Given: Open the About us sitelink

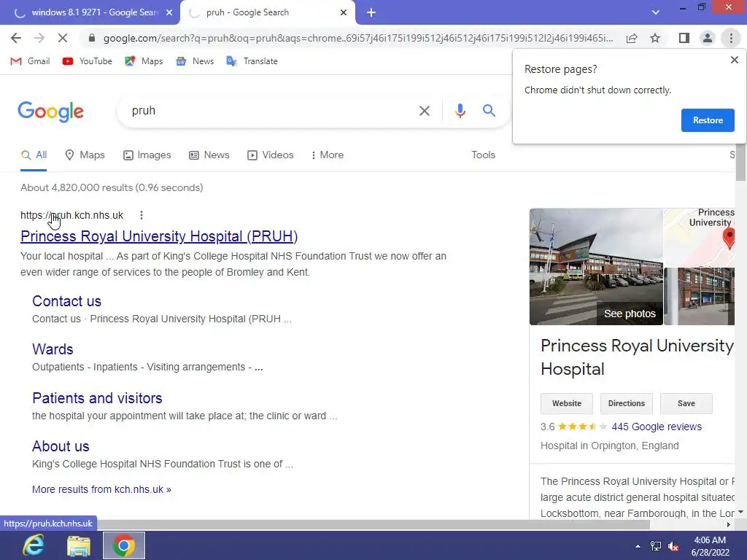Looking at the screenshot, I should click(61, 447).
